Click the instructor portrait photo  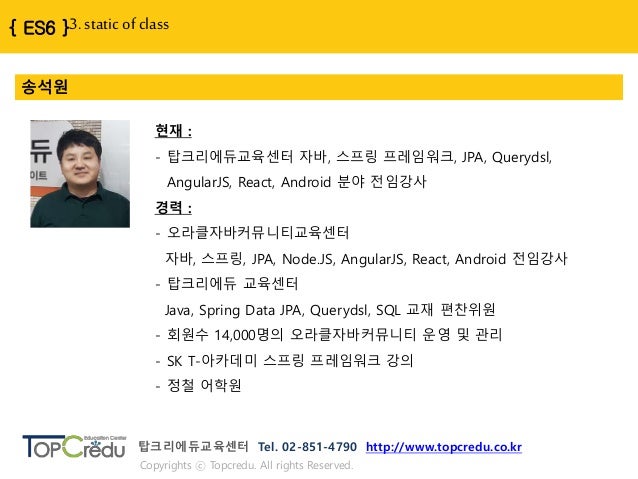pyautogui.click(x=80, y=174)
